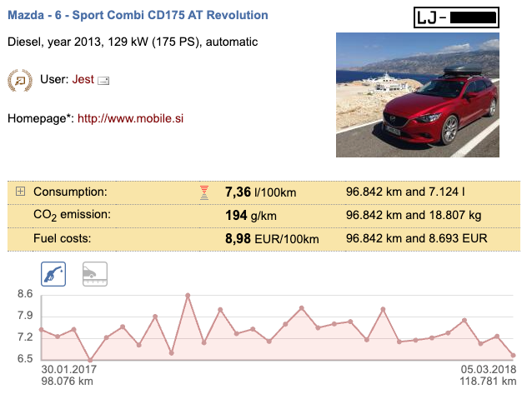
Task: Click the 'CO2 emission:' label
Action: [72, 215]
